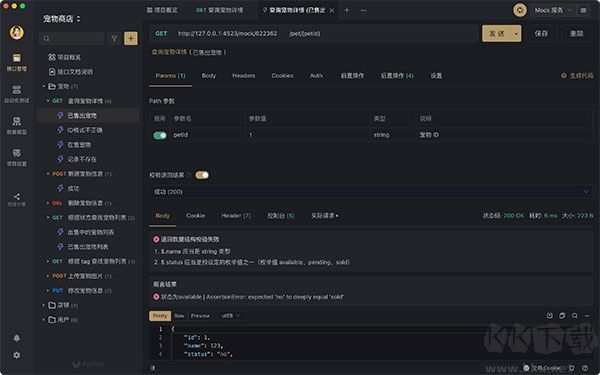Open the response Header (7) tab
The height and width of the screenshot is (375, 600).
click(236, 216)
